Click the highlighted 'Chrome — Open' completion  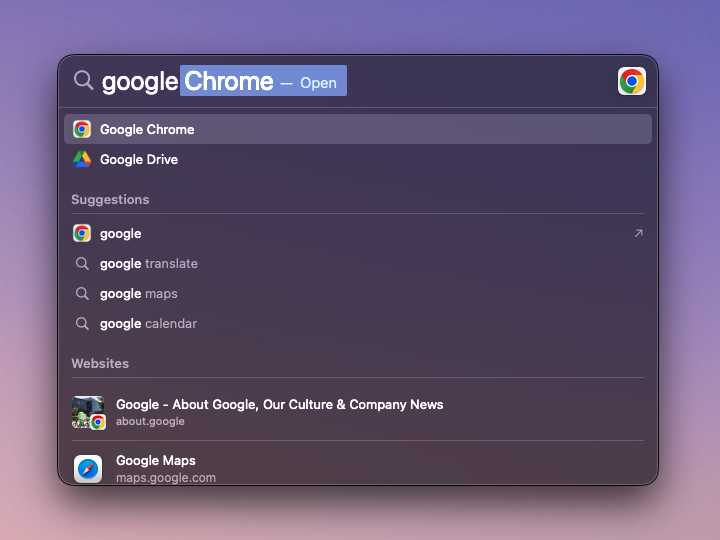[x=263, y=81]
